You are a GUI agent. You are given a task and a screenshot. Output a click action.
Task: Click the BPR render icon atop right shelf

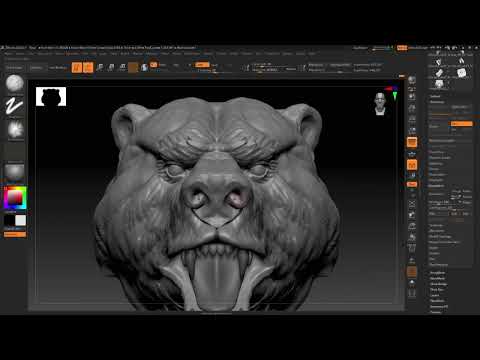[x=412, y=80]
